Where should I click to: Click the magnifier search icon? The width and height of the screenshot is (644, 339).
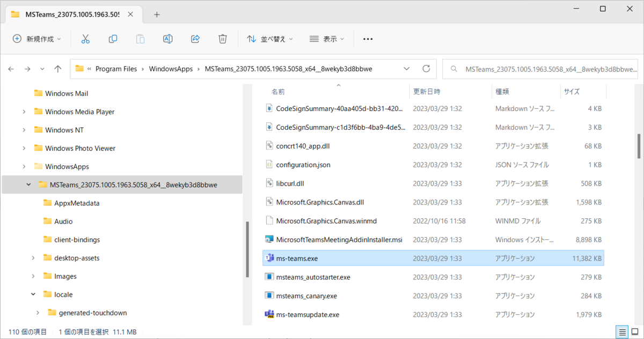pos(454,69)
